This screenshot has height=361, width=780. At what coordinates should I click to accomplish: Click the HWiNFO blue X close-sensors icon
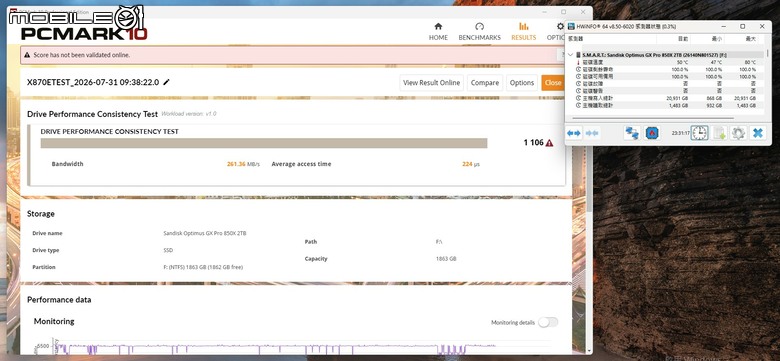[758, 133]
